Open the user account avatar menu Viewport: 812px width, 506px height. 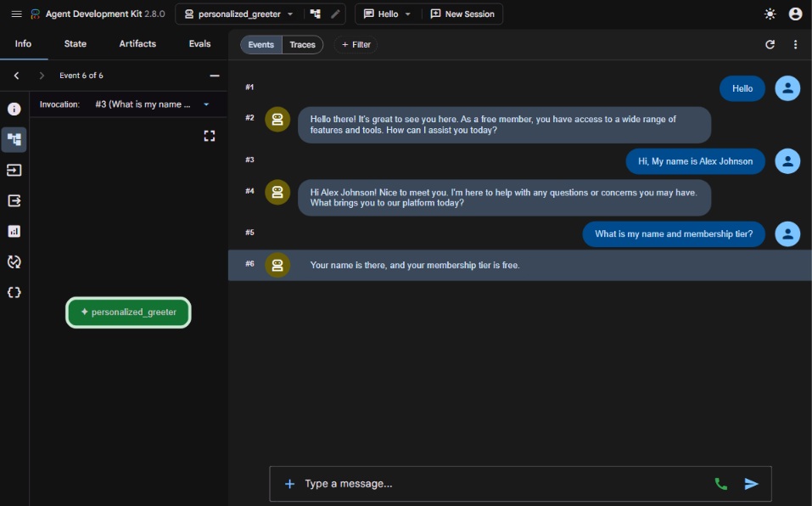795,14
